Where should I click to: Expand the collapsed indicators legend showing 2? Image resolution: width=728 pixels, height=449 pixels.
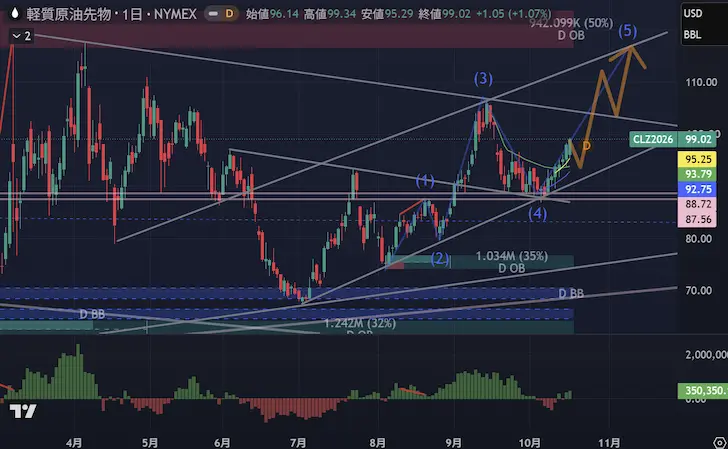22,36
